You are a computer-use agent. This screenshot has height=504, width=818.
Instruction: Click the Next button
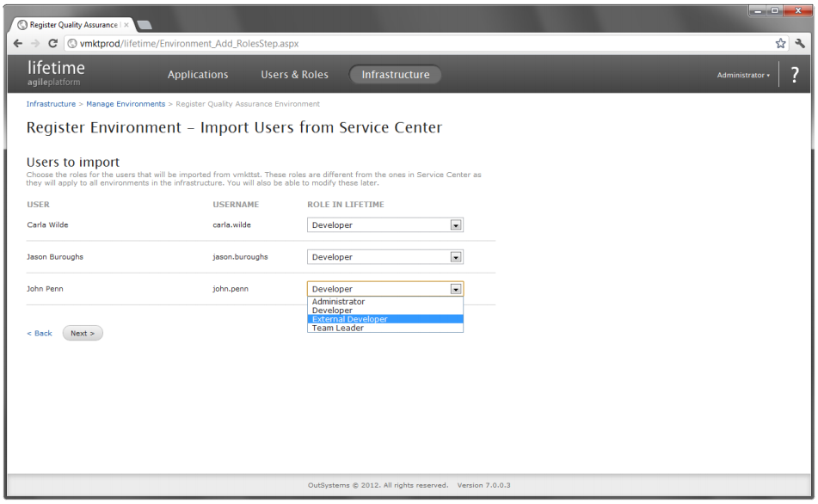coord(83,333)
